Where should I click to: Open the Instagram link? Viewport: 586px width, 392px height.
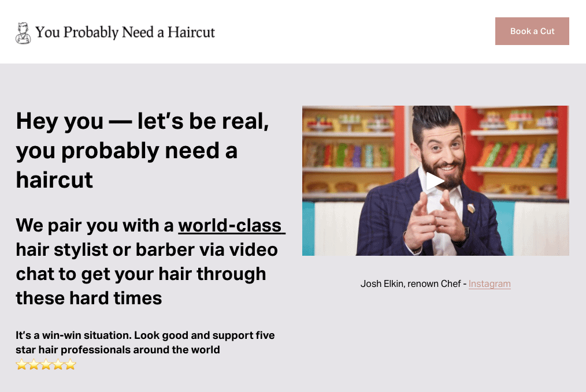489,283
